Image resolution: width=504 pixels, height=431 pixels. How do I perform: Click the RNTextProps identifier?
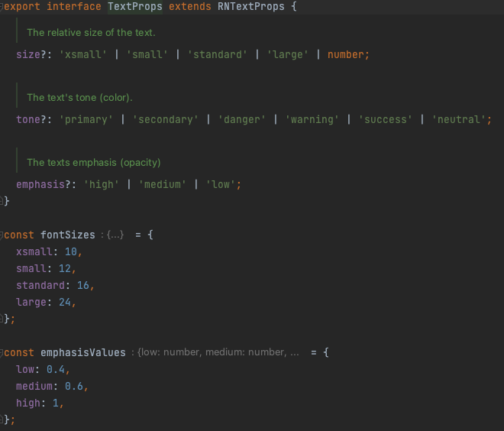251,6
